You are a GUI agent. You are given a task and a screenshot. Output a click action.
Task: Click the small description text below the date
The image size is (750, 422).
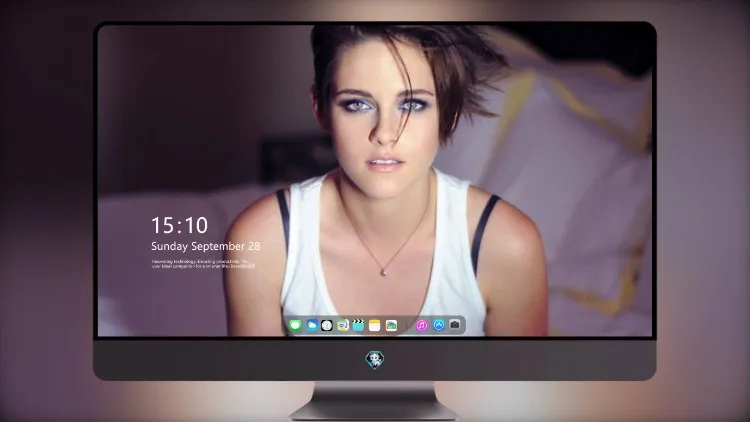(x=203, y=264)
